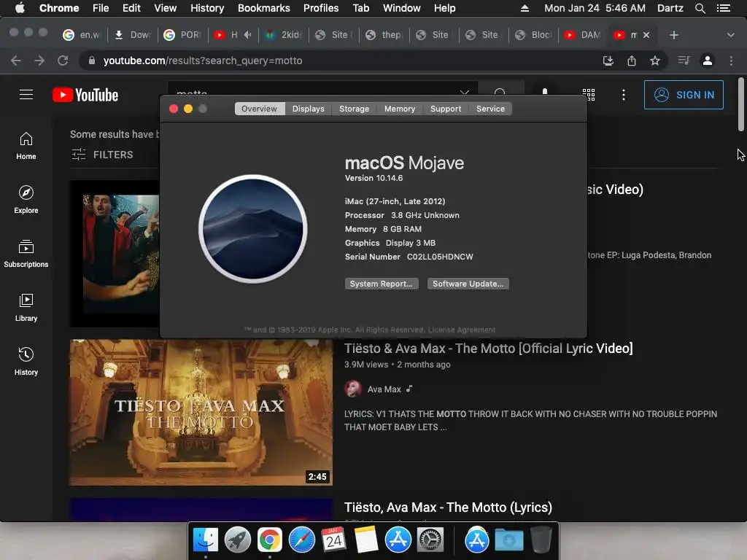Image resolution: width=747 pixels, height=560 pixels.
Task: Open the Bookmarks menu in menu bar
Action: click(x=264, y=8)
